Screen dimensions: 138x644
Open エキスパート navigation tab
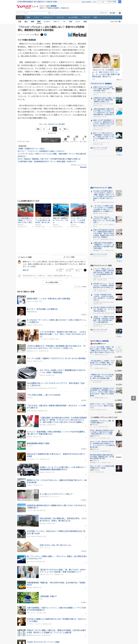click(48, 17)
